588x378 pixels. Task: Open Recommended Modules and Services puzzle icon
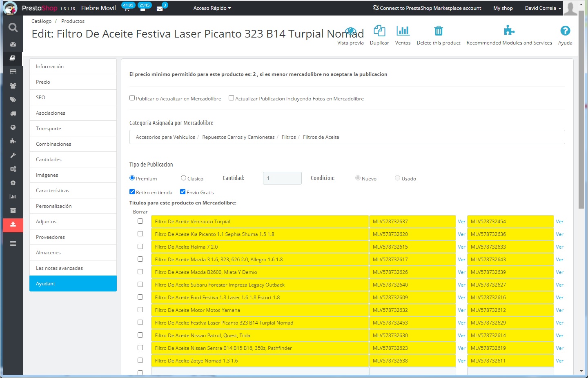tap(509, 31)
